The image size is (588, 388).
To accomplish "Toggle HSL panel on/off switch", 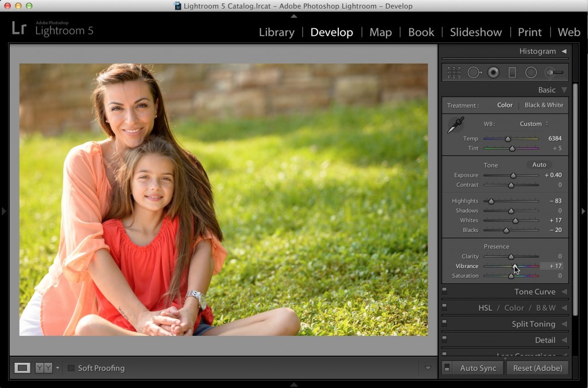I will click(x=444, y=306).
